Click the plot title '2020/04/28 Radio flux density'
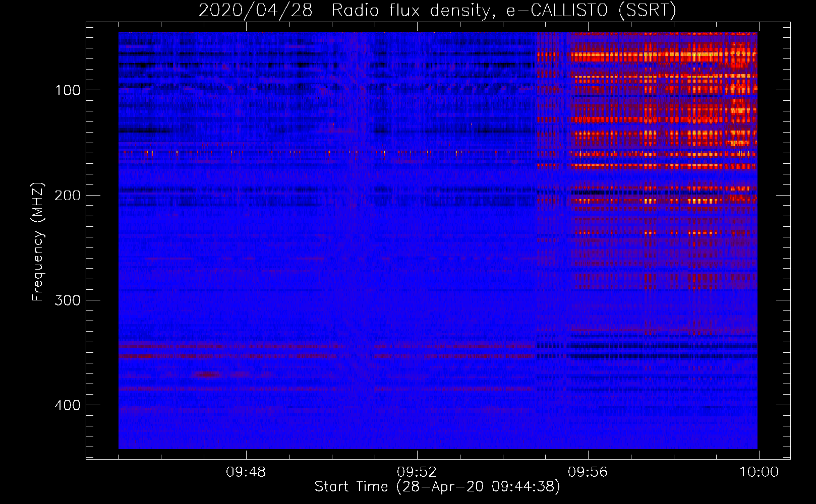 click(437, 10)
